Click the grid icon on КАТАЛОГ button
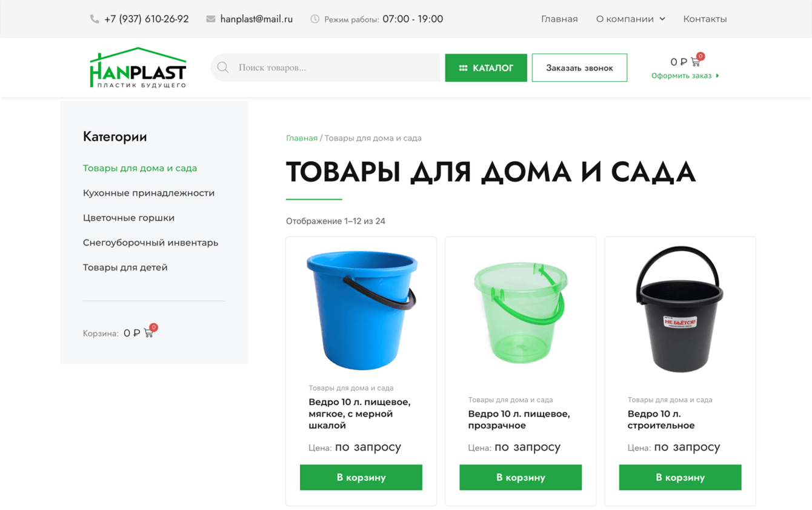Viewport: 812px width, 510px height. coord(463,68)
